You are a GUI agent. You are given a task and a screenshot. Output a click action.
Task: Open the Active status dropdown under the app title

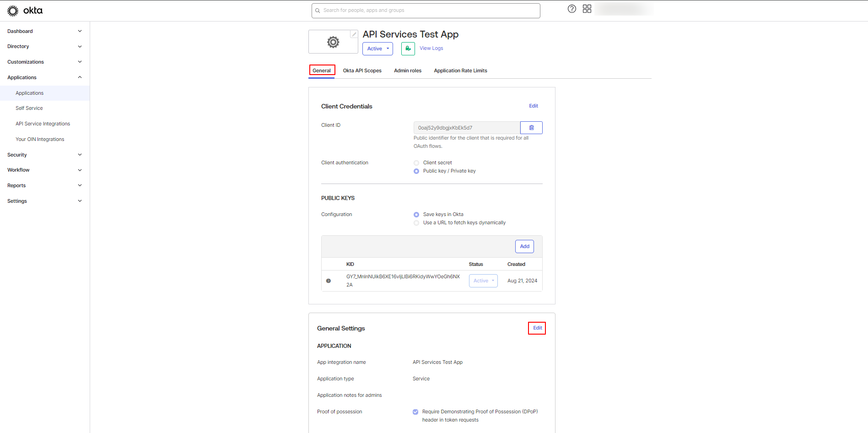pos(377,49)
